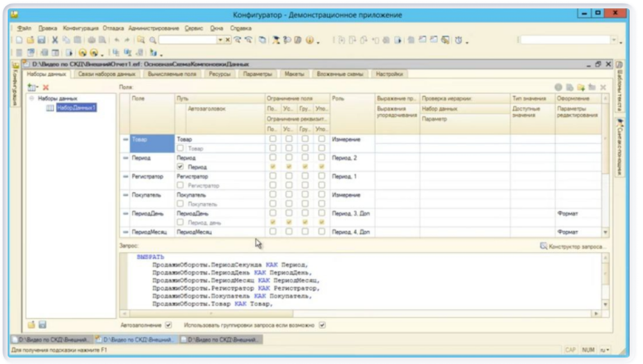Click the red X delete dataset icon
643x364 pixels.
click(x=46, y=86)
